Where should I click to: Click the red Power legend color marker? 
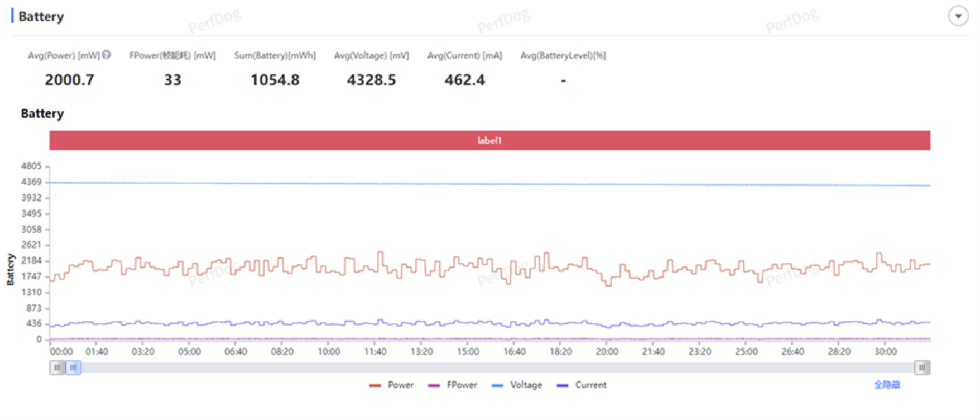[x=375, y=385]
